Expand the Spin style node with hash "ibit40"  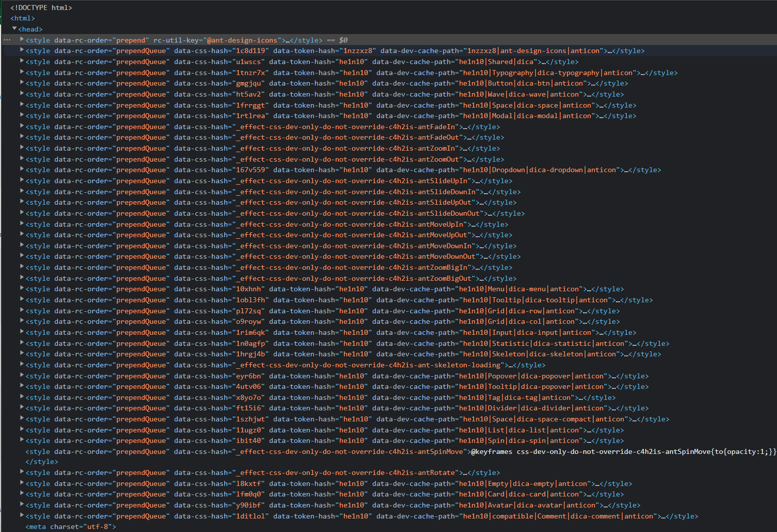tap(22, 440)
